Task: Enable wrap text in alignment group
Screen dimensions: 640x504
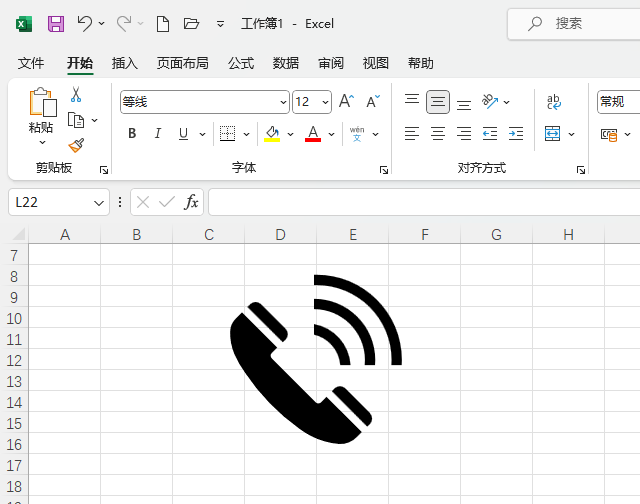Action: click(554, 102)
